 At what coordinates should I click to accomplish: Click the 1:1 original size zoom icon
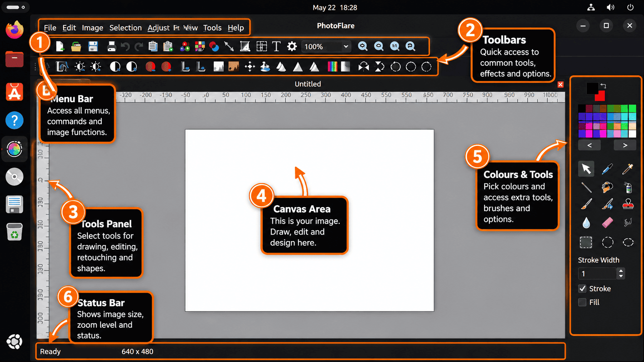(394, 46)
